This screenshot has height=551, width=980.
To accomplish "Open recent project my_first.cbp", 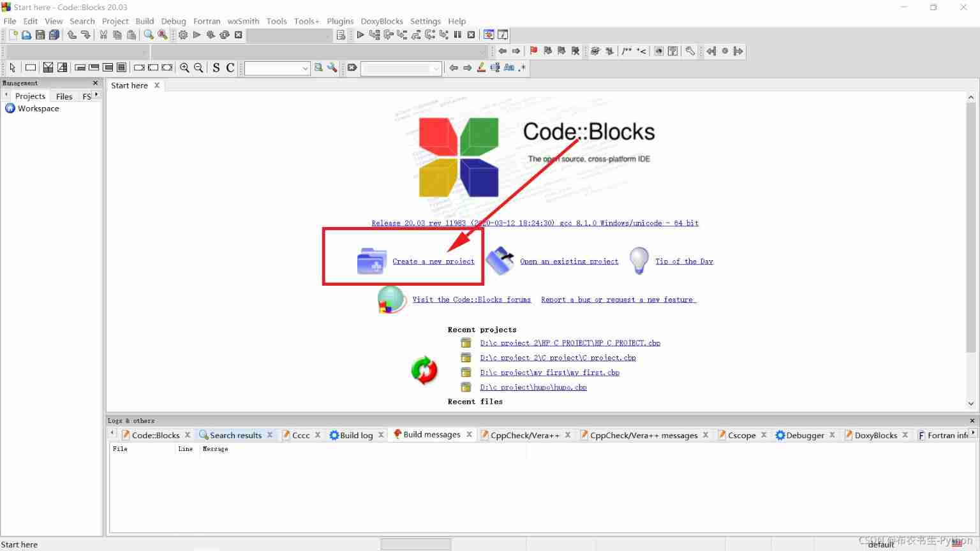I will point(550,372).
